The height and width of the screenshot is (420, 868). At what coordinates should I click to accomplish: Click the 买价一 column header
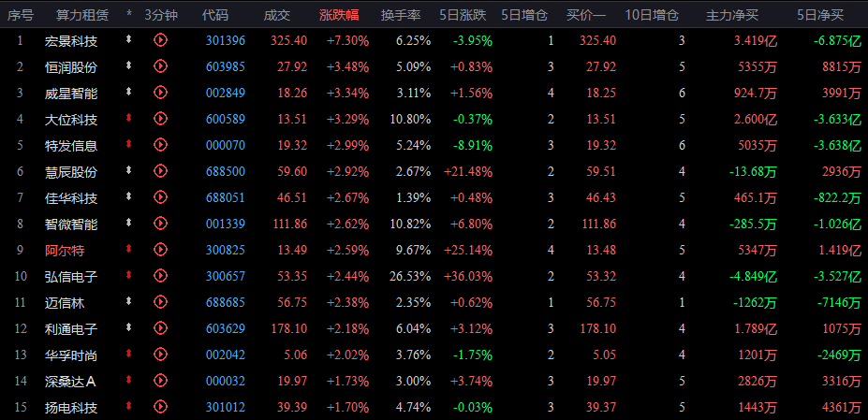coord(586,15)
